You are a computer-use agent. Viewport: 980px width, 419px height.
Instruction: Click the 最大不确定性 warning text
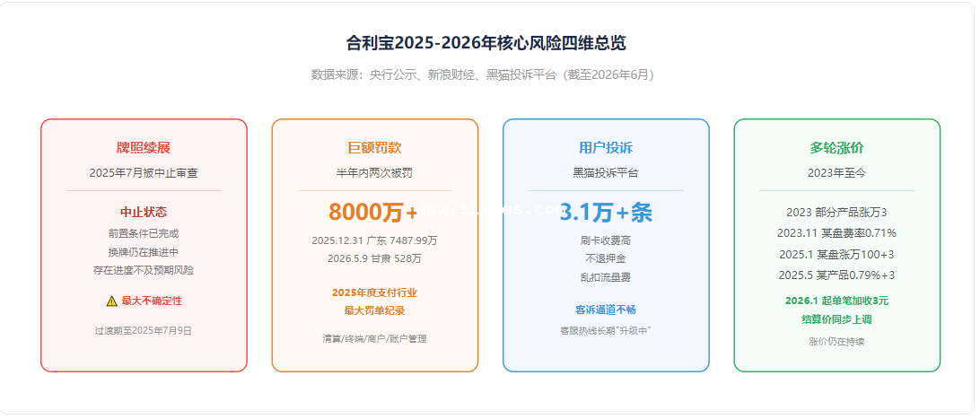[x=152, y=301]
